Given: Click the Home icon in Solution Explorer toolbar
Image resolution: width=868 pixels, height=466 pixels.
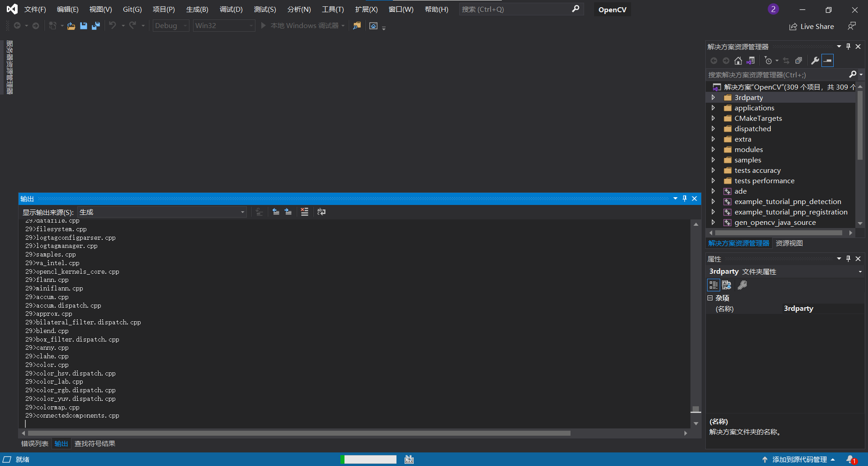Looking at the screenshot, I should [738, 61].
